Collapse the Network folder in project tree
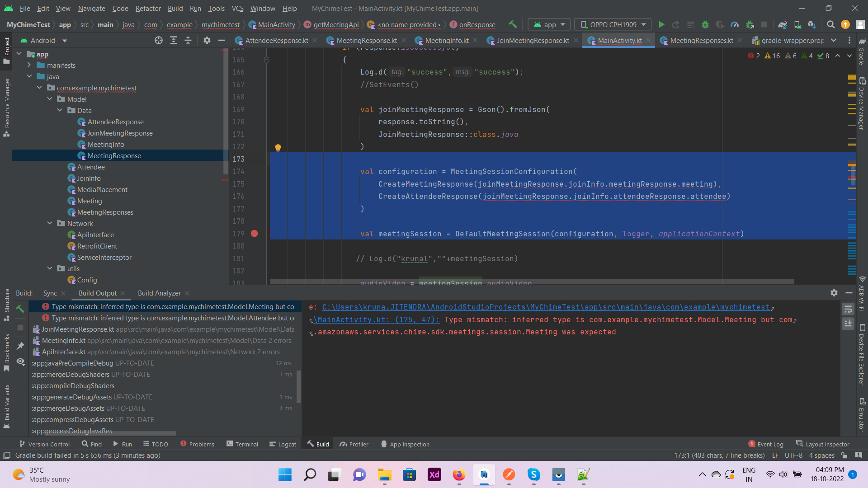 point(50,223)
